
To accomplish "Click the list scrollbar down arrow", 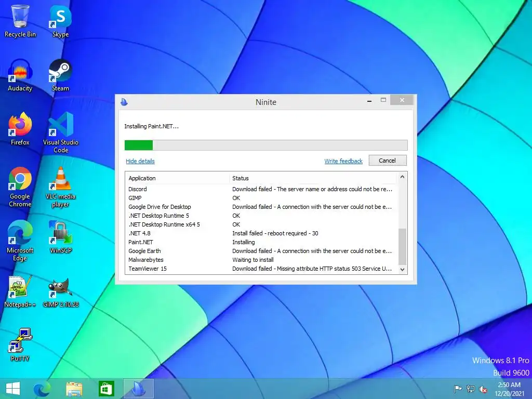I will click(x=402, y=270).
